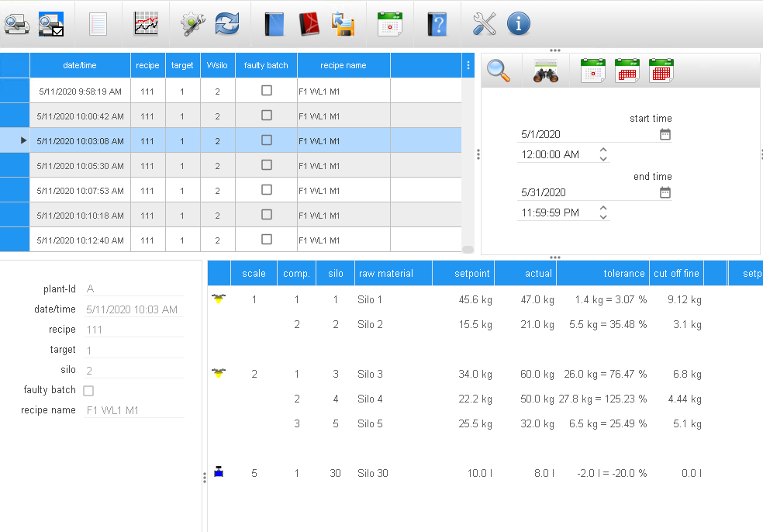Screen dimensions: 763x532
Task: Open the main toolbar calendar icon
Action: (390, 24)
